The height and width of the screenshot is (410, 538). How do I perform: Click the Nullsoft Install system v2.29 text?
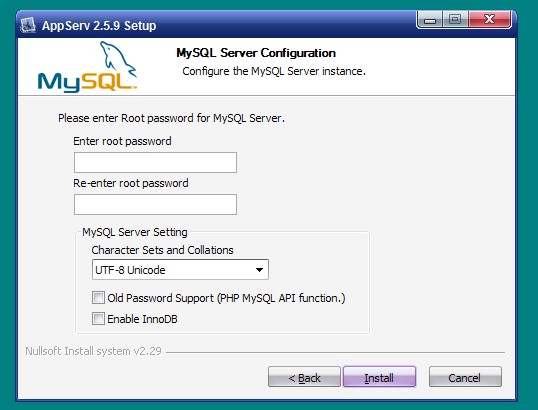[93, 351]
